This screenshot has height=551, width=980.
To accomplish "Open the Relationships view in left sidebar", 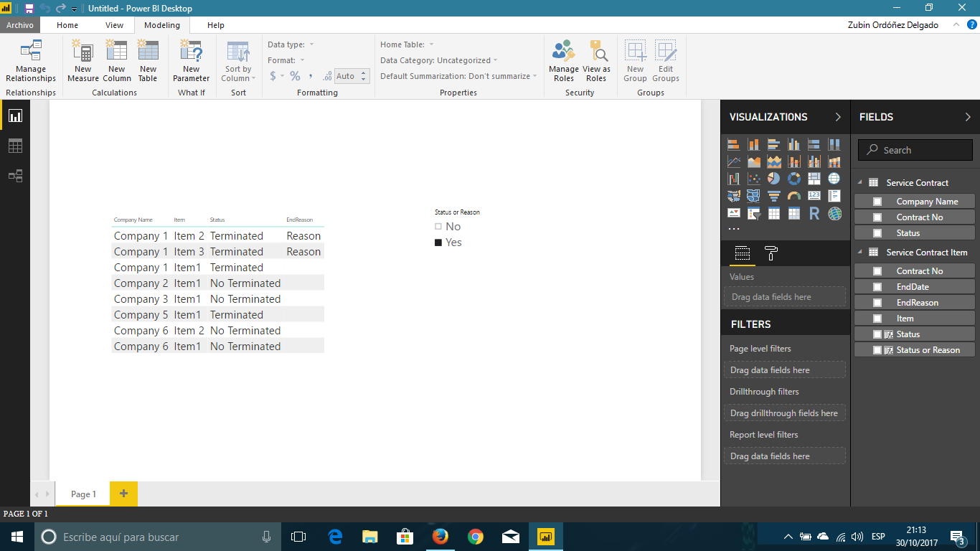I will pos(15,176).
